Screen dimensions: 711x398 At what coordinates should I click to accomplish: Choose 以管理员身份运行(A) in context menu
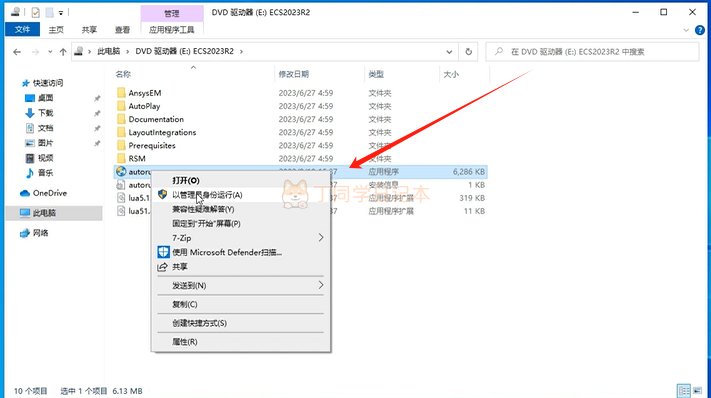coord(241,195)
